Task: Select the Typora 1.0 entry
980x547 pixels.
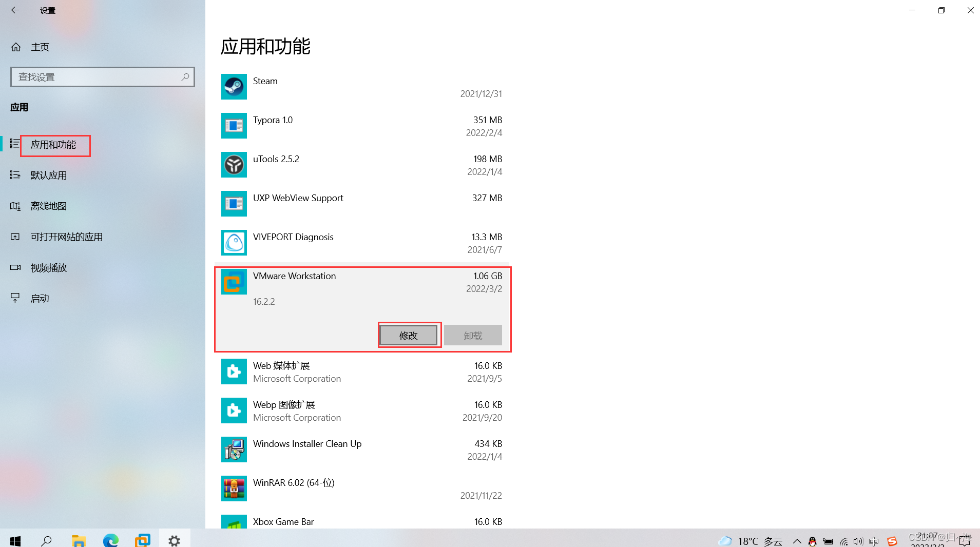Action: [x=362, y=126]
